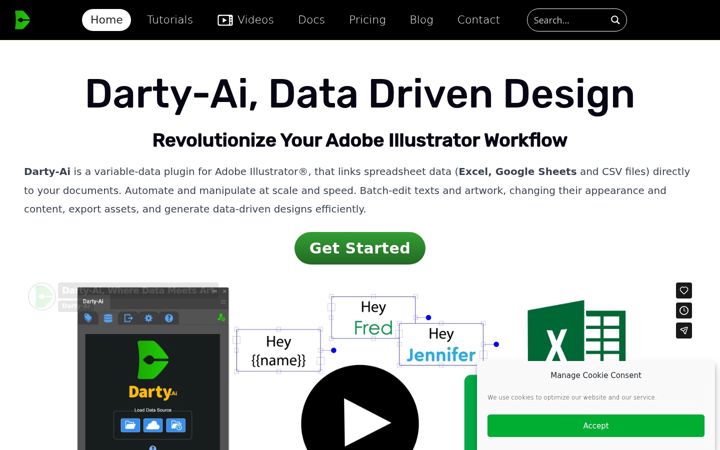Click the video author avatar circle
720x450 pixels.
(x=42, y=296)
